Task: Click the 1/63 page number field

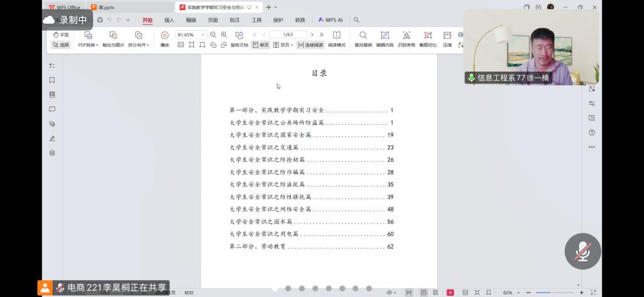Action: click(289, 35)
